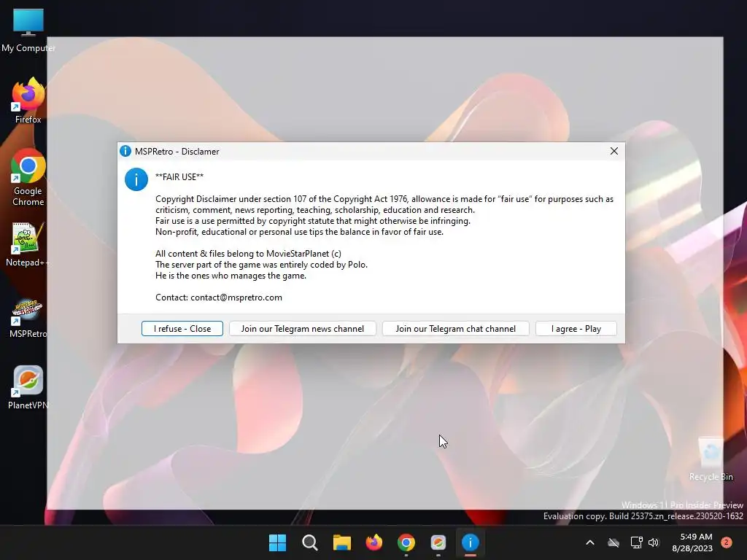
Task: Select the Firefox desktop shortcut
Action: click(x=28, y=101)
